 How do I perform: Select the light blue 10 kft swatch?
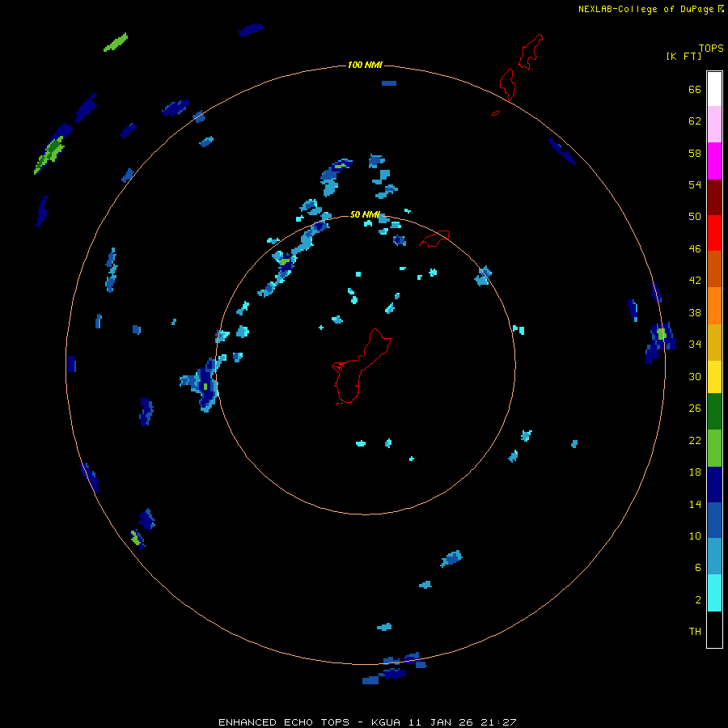(x=714, y=556)
